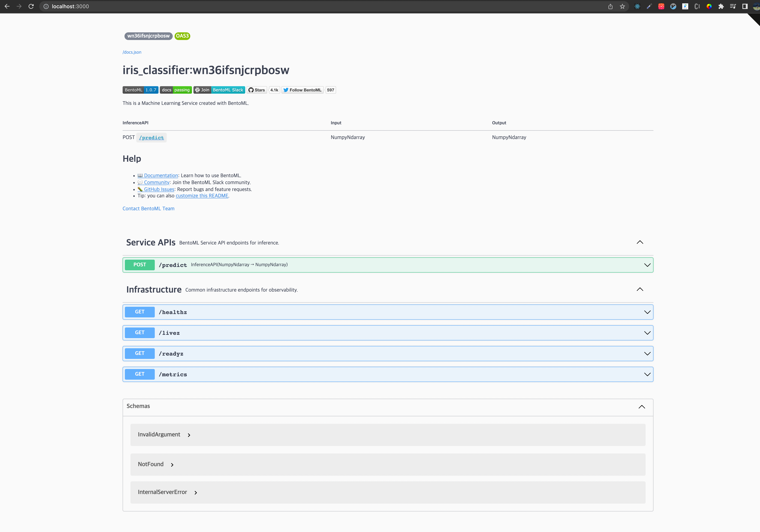The width and height of the screenshot is (760, 532).
Task: Reload the localhost:3000 page
Action: [31, 6]
